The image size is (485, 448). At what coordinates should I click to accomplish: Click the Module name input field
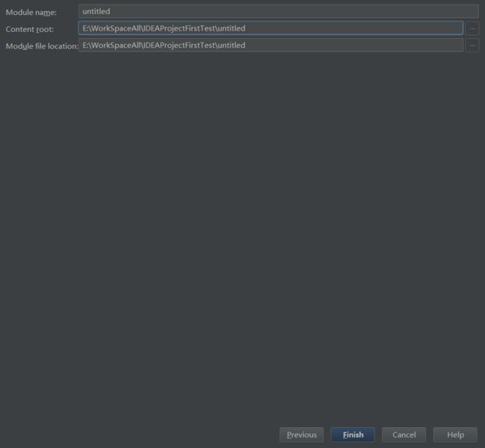(278, 11)
